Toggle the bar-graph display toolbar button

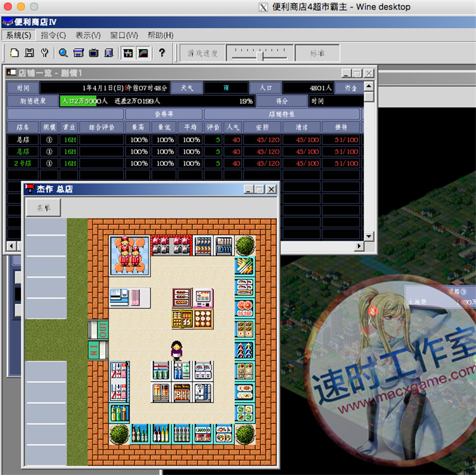128,53
